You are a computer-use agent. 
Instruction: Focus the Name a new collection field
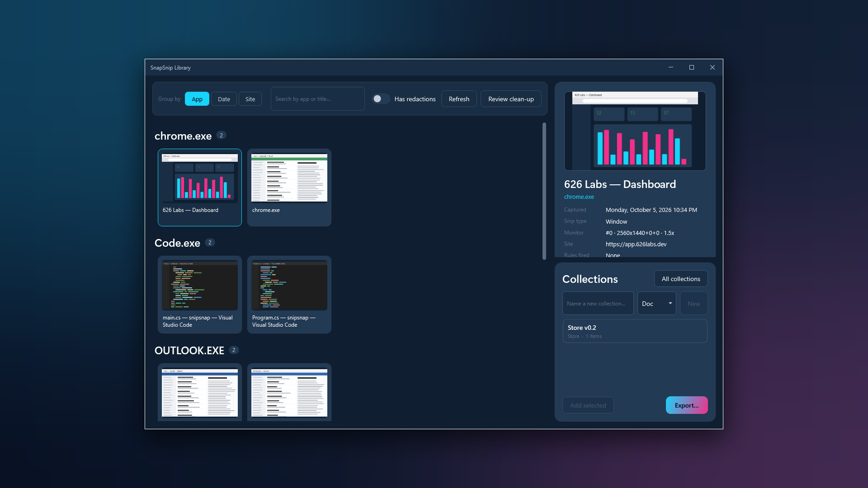(598, 304)
